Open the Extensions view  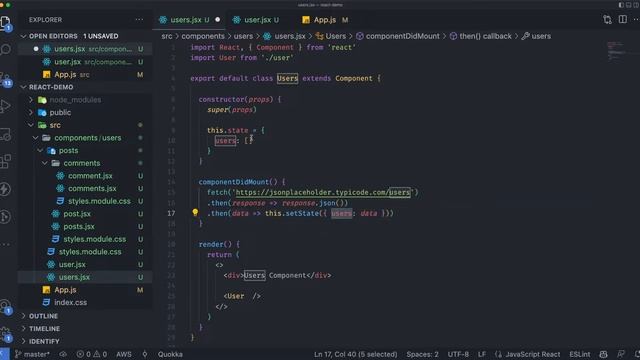tap(6, 161)
